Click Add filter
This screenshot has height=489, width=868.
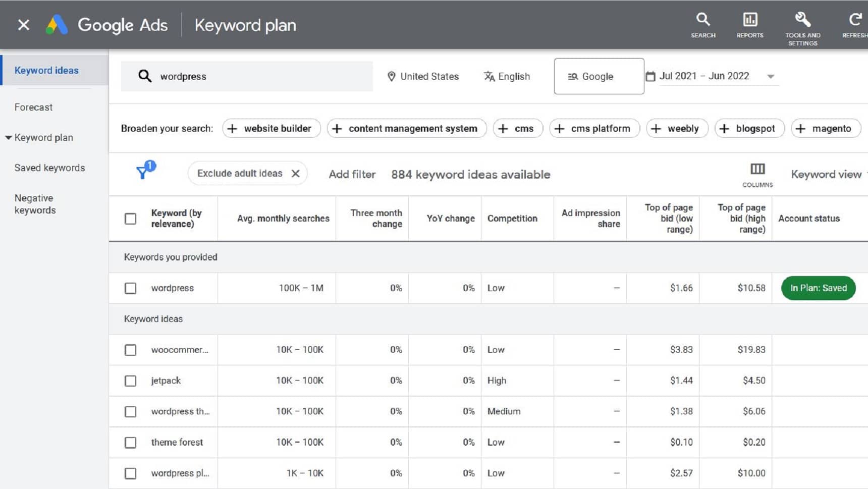coord(352,175)
